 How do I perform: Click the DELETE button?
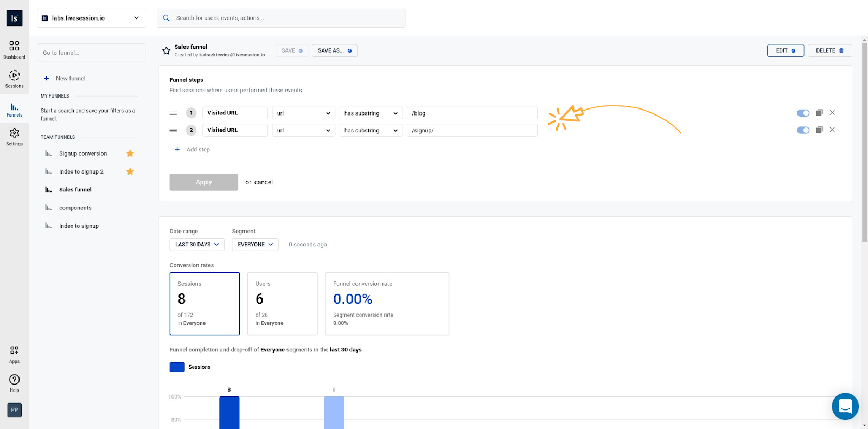pyautogui.click(x=830, y=50)
